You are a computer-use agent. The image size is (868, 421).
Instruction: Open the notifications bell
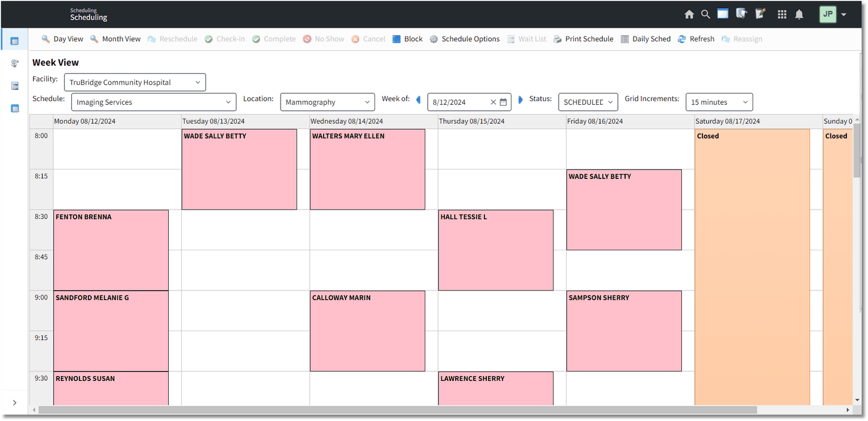tap(799, 14)
